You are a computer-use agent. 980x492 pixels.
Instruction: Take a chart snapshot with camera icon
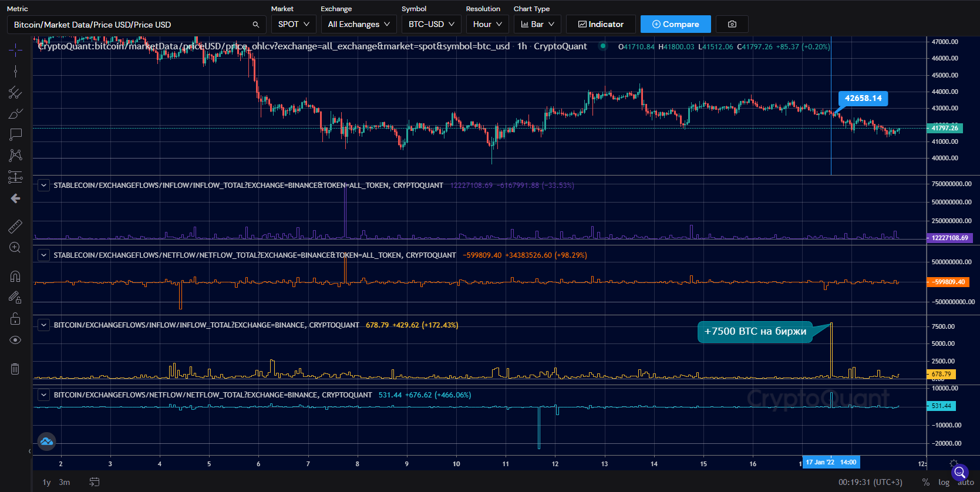(x=732, y=24)
